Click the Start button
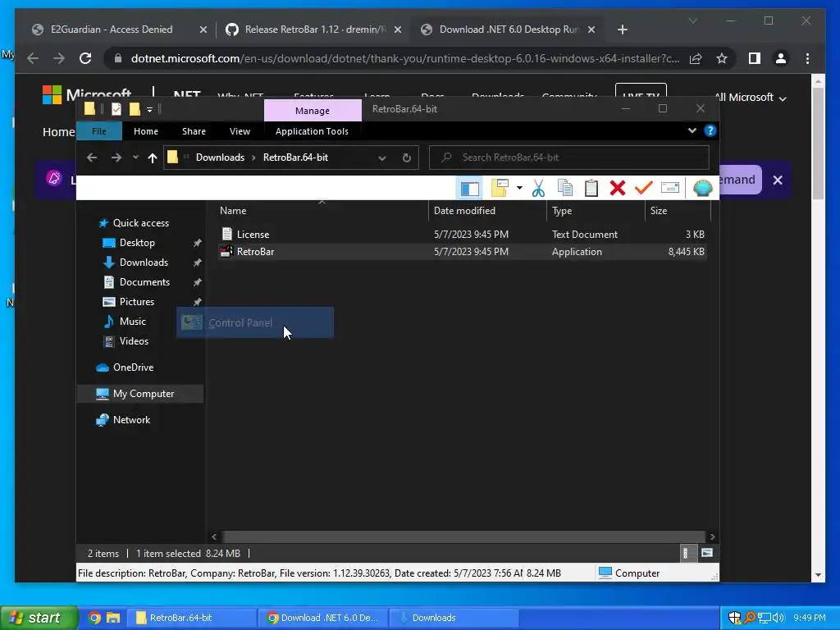840x630 pixels. tap(39, 618)
